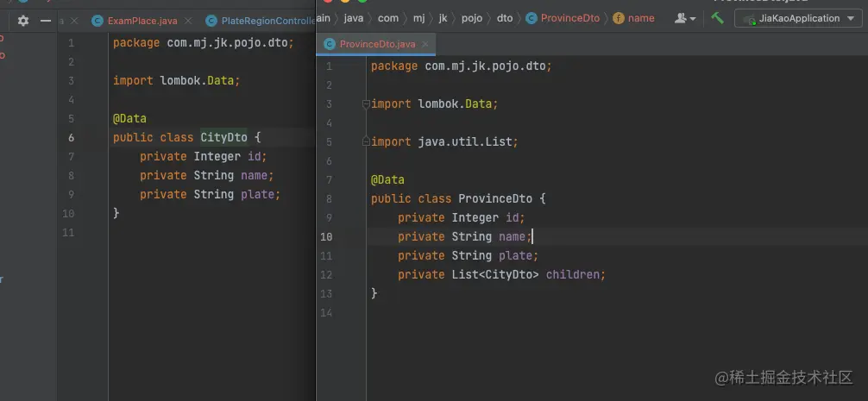Screen dimensions: 868x401
Task: Close the ExamPlace.java tab
Action: pyautogui.click(x=188, y=21)
